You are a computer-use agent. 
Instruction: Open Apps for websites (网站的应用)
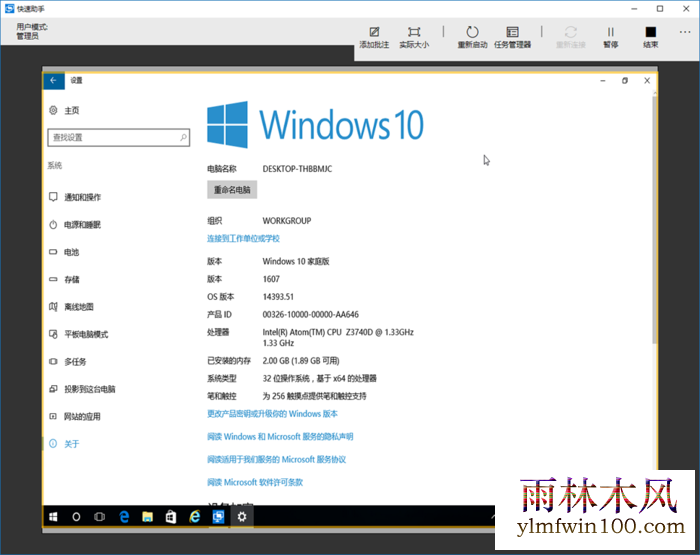(x=75, y=417)
